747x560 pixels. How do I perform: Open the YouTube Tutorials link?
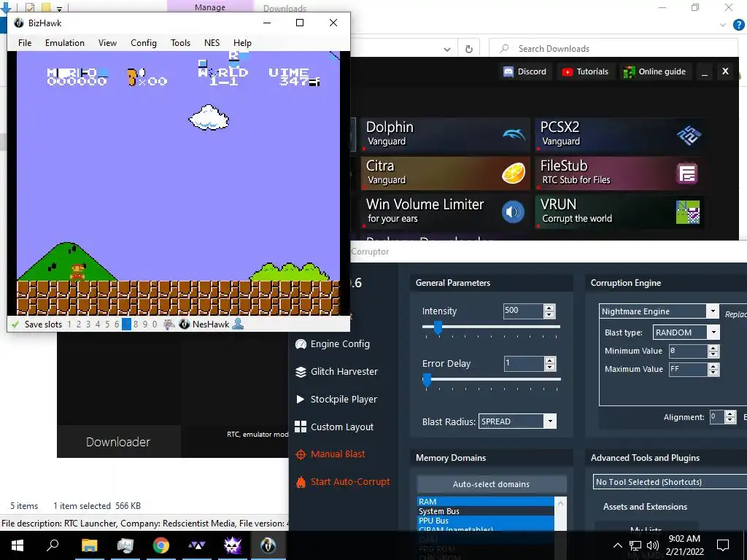[x=586, y=71]
